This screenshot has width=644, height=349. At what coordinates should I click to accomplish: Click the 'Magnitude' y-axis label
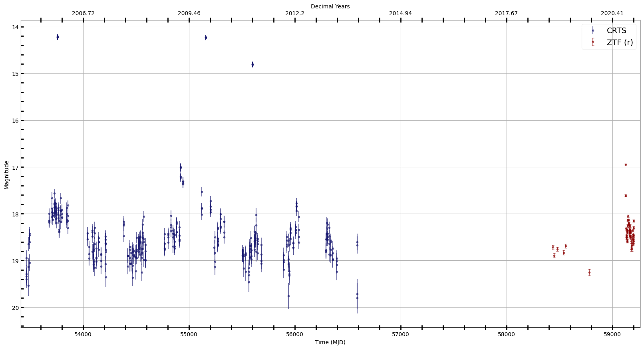pos(7,175)
